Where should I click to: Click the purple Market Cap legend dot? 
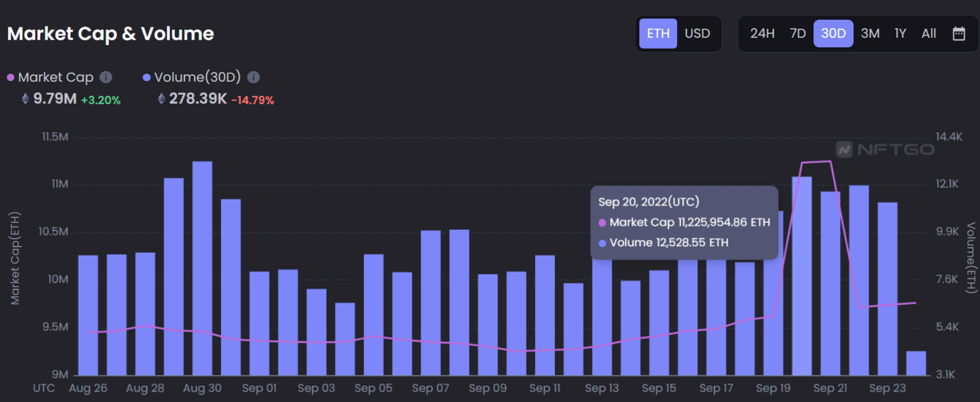(10, 77)
